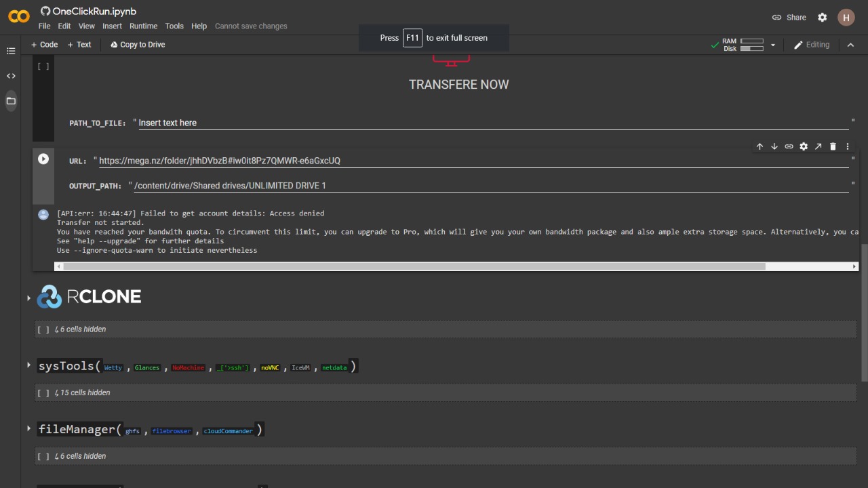
Task: Delete the cell with trash icon
Action: 833,146
